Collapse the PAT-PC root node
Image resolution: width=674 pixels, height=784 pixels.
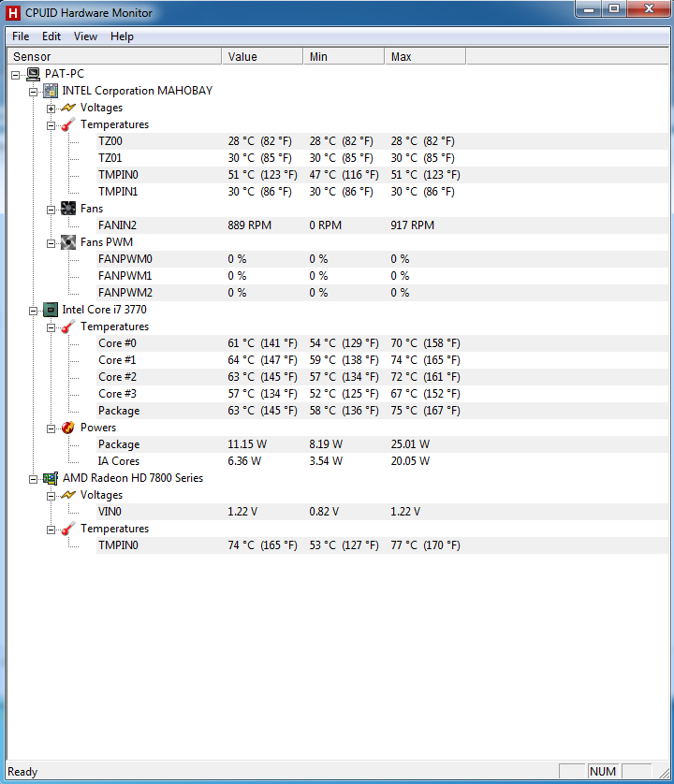tap(16, 75)
